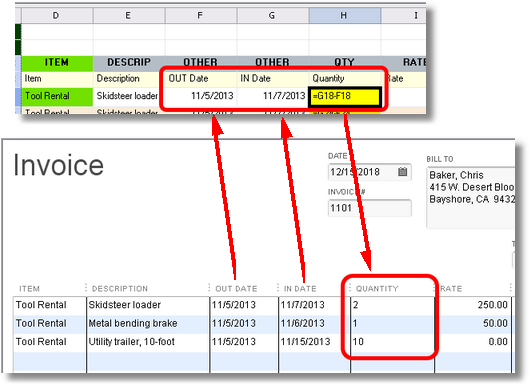Select spreadsheet column header F
Screen dimensions: 529x387
(201, 16)
